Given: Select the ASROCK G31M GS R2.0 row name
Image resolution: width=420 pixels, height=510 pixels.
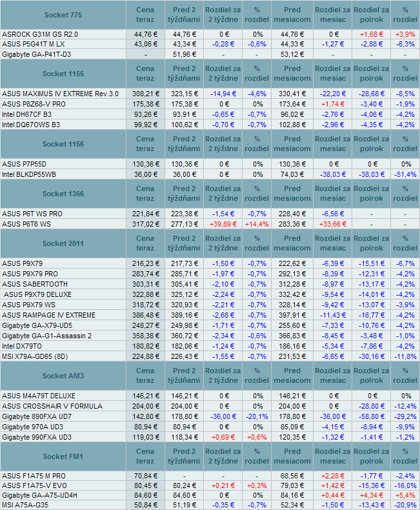Looking at the screenshot, I should pyautogui.click(x=40, y=34).
